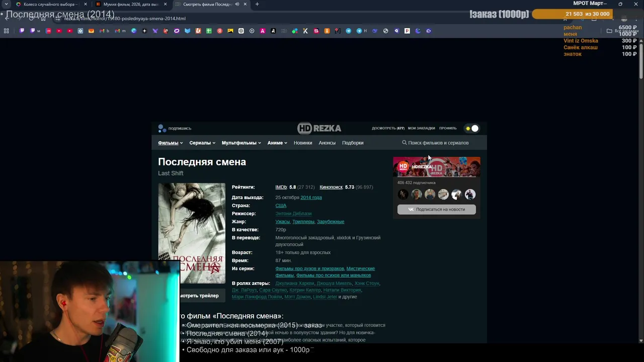
Task: Open МОИ ЗАКЛАДКИ page
Action: (x=422, y=128)
